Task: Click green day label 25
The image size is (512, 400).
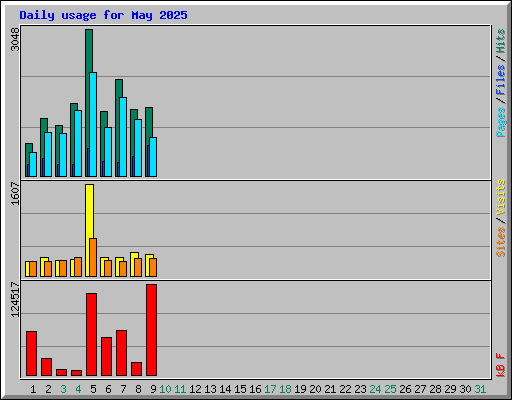Action: point(390,389)
